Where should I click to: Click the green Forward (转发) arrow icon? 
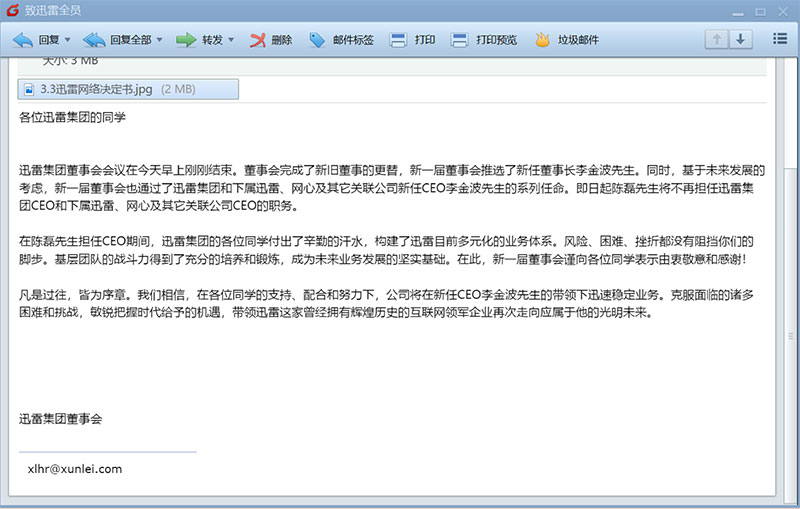coord(186,40)
